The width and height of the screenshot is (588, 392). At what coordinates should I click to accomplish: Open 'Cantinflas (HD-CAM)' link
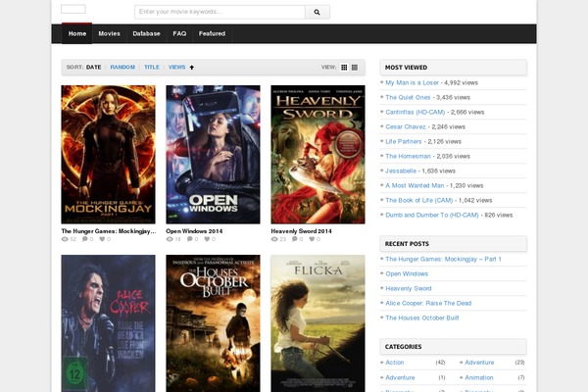point(416,112)
